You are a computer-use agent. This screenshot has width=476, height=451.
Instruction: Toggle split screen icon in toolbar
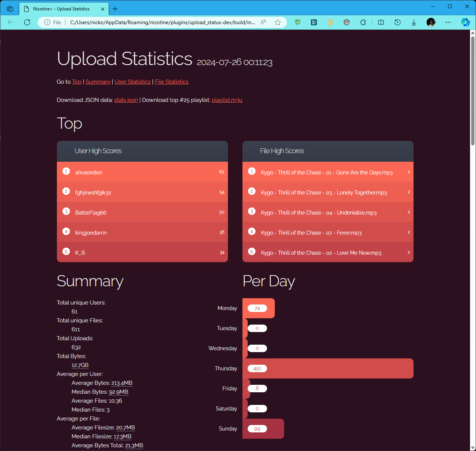click(381, 22)
